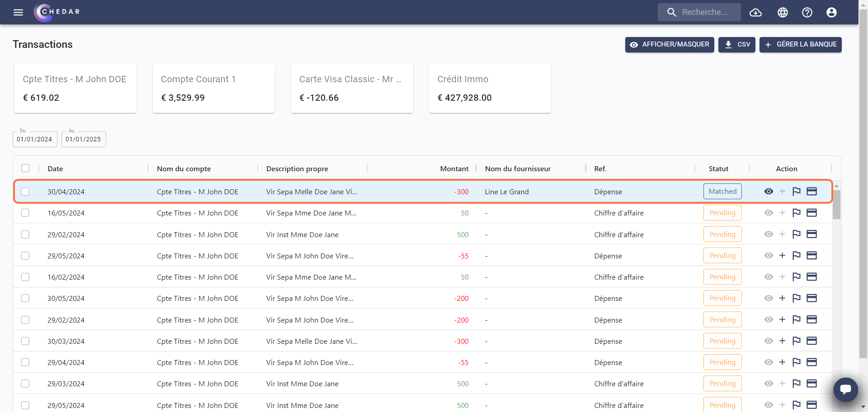Click the GÉRER LA BANQUE button
The width and height of the screenshot is (868, 412).
(801, 45)
